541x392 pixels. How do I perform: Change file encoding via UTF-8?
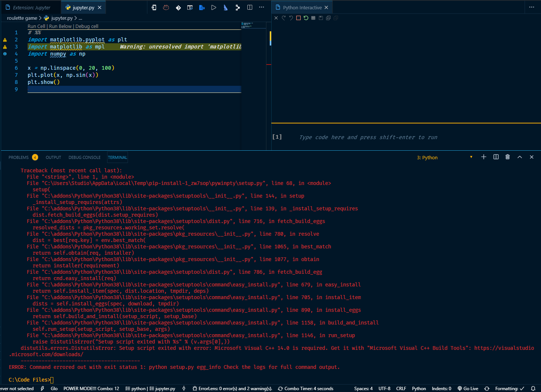tap(384, 388)
